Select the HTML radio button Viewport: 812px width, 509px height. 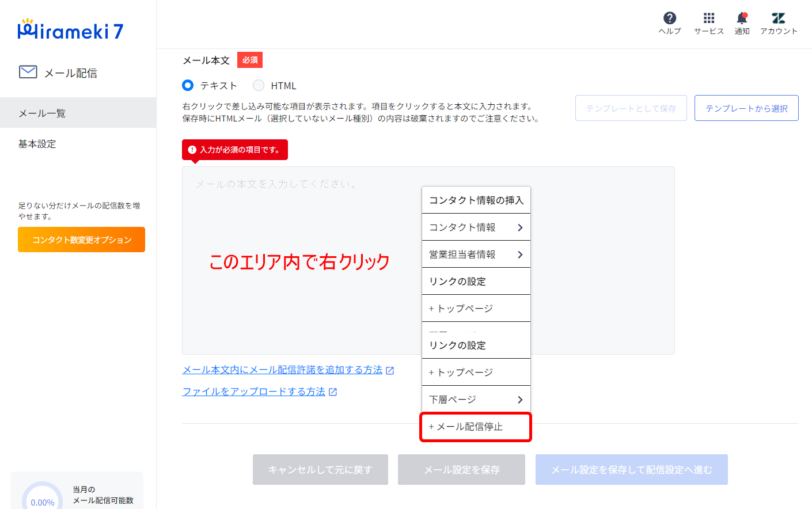259,85
